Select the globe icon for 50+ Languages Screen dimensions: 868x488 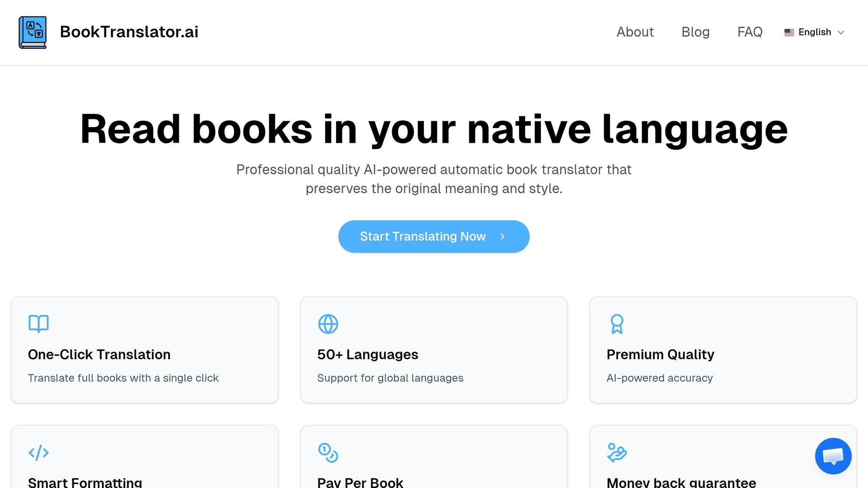coord(327,323)
